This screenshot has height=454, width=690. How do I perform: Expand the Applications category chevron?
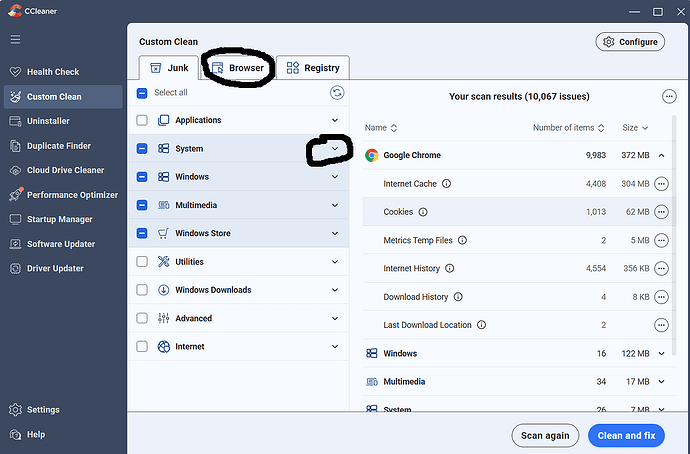coord(335,120)
